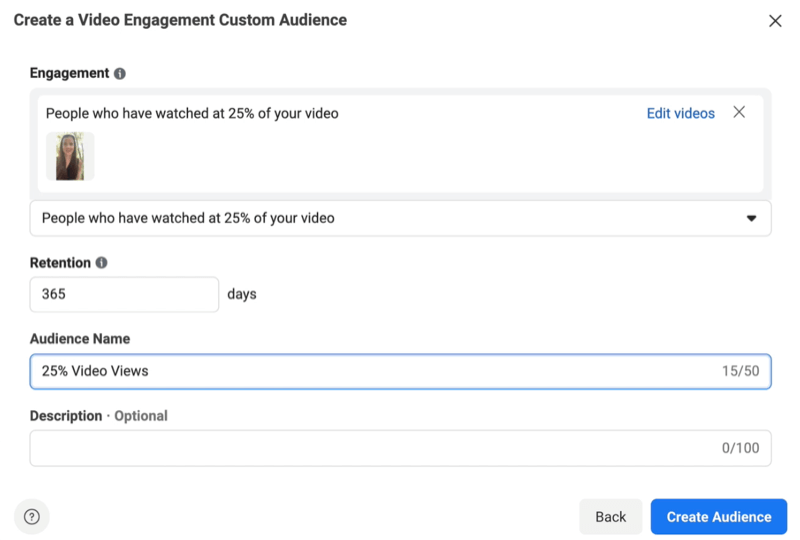Viewport: 800px width, 540px height.
Task: Open the help question mark icon
Action: coord(32,517)
